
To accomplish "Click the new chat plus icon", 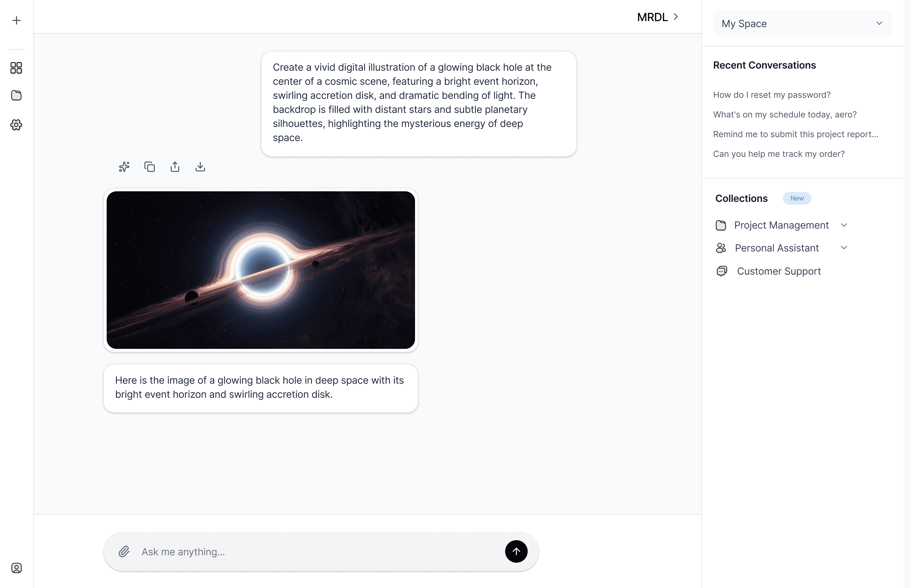I will point(16,20).
